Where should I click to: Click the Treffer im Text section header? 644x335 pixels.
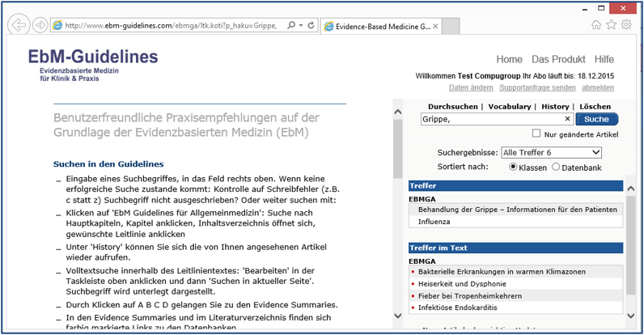(515, 248)
